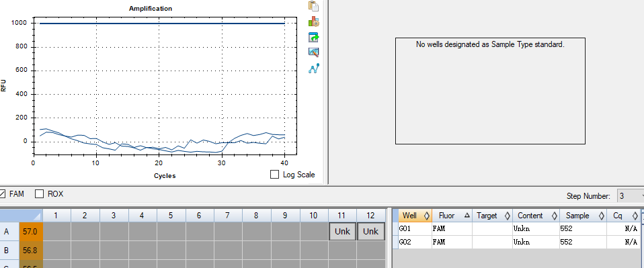The height and width of the screenshot is (268, 644).
Task: Click the empty standard curve panel message
Action: pyautogui.click(x=490, y=44)
